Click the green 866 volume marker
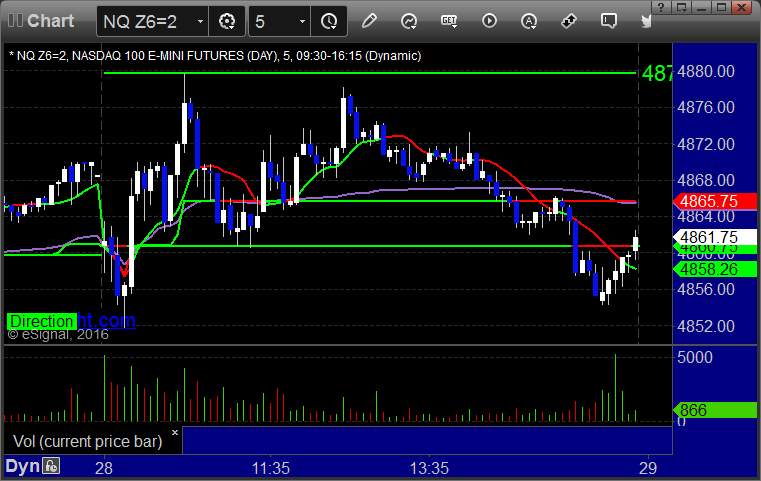 (x=715, y=410)
